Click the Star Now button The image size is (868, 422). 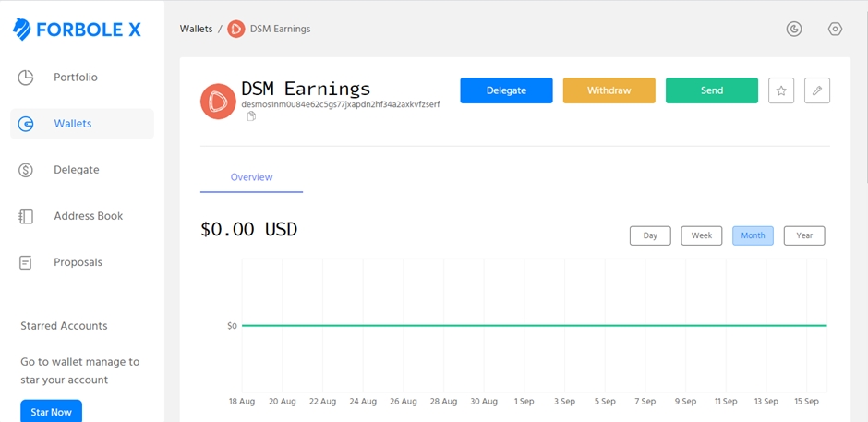click(x=51, y=412)
